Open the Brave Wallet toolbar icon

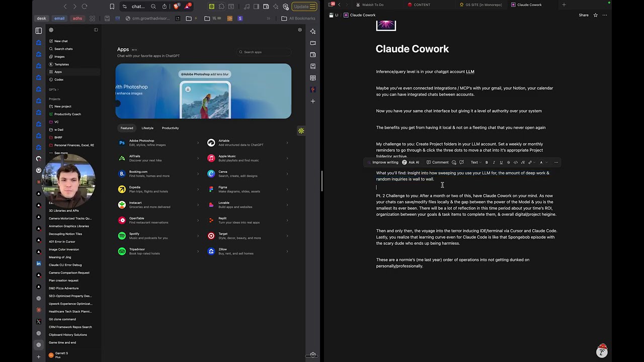tap(266, 7)
